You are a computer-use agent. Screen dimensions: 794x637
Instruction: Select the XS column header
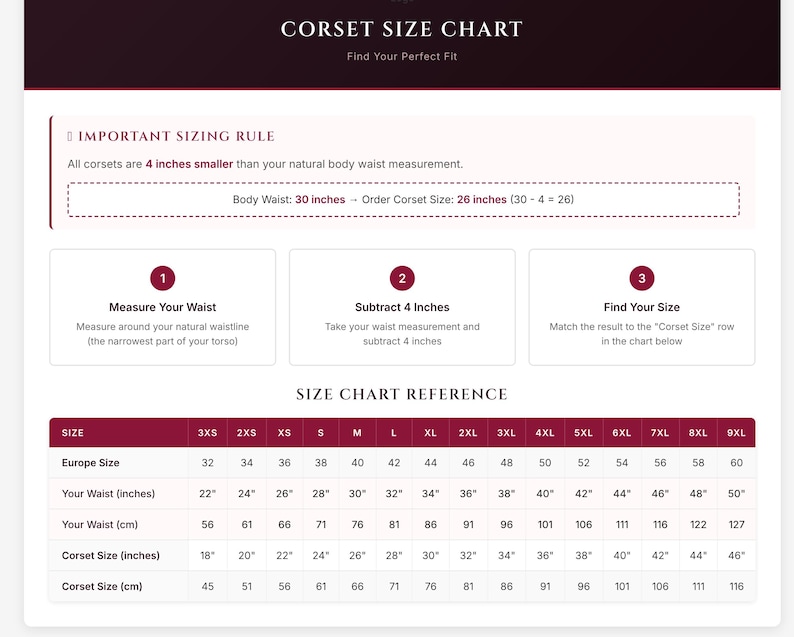pyautogui.click(x=285, y=433)
